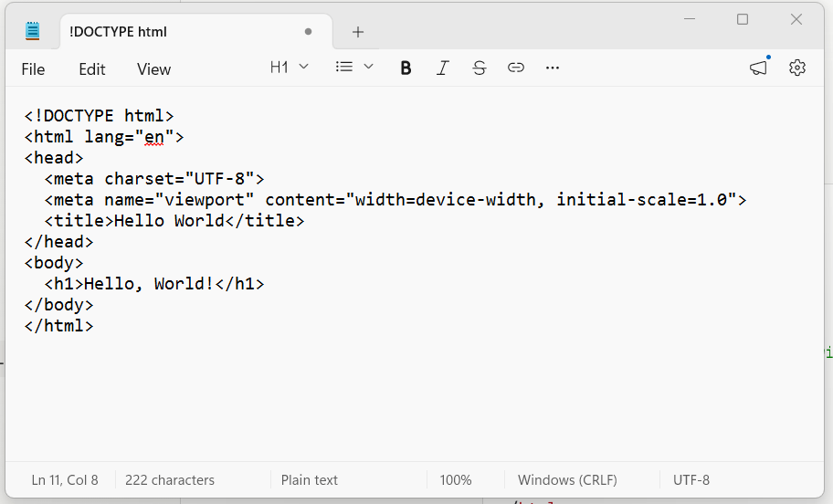Expand the H1 heading dropdown
The width and height of the screenshot is (833, 504).
pos(290,68)
